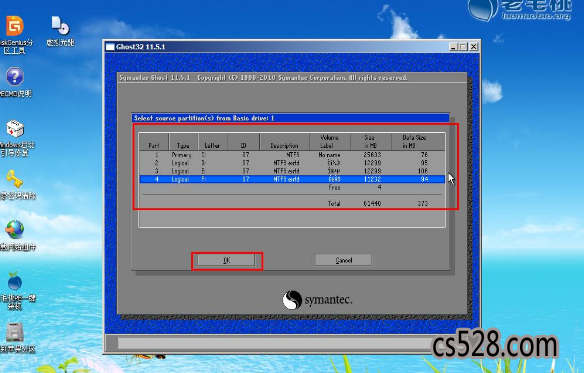Select highlighted partition 4 Logical F: row
Viewport: 584px width, 373px height.
[292, 179]
